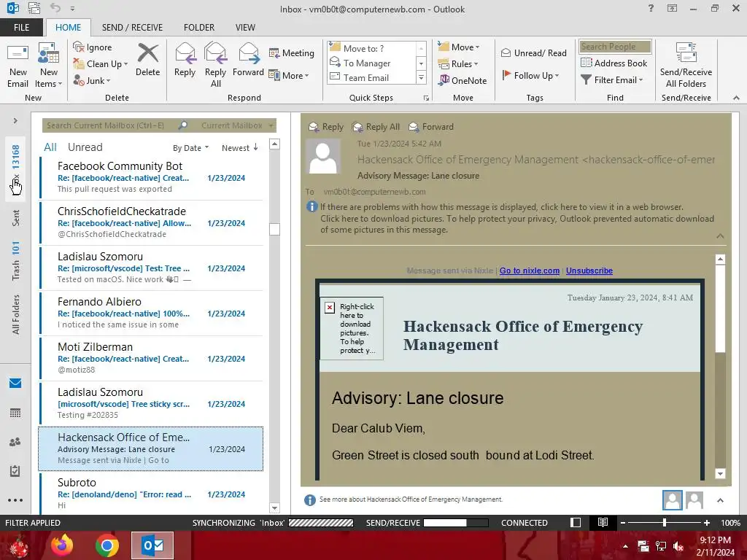Click Reply in the ribbon
The height and width of the screenshot is (560, 747).
pyautogui.click(x=185, y=61)
